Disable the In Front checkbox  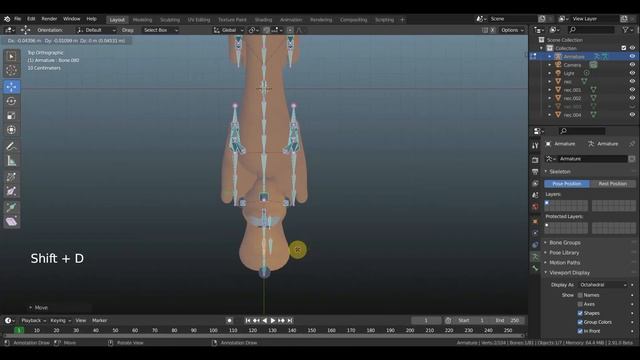580,331
